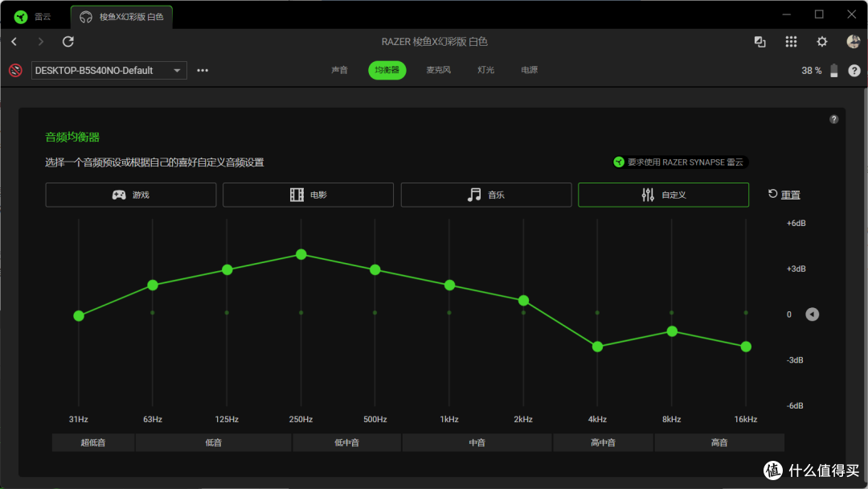Select the 电影 equalizer preset
The width and height of the screenshot is (868, 489).
[309, 195]
